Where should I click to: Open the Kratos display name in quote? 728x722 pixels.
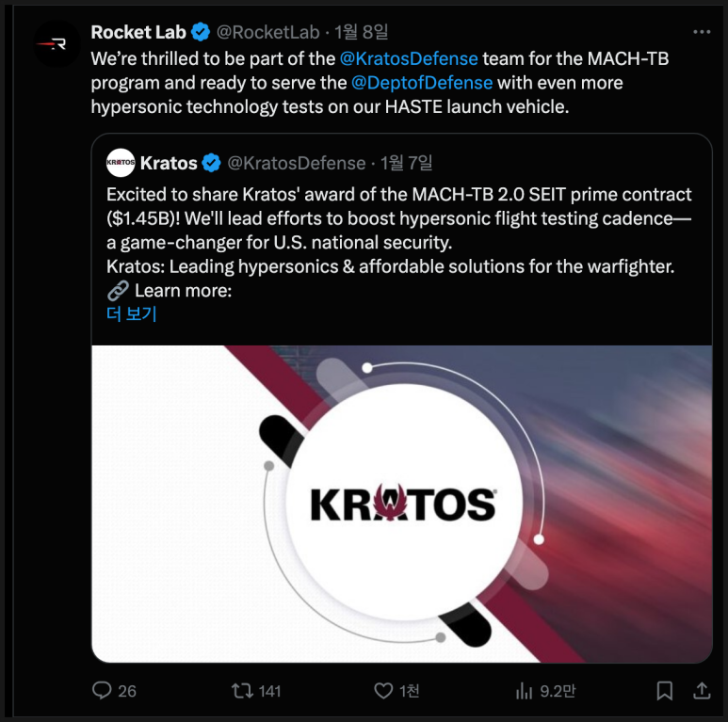[x=169, y=163]
